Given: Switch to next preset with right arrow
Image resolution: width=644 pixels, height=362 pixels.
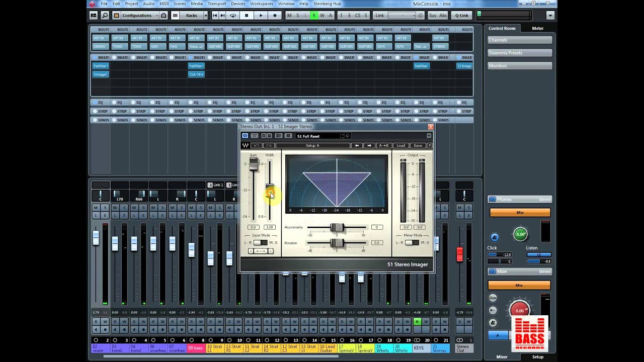Looking at the screenshot, I should pyautogui.click(x=369, y=146).
